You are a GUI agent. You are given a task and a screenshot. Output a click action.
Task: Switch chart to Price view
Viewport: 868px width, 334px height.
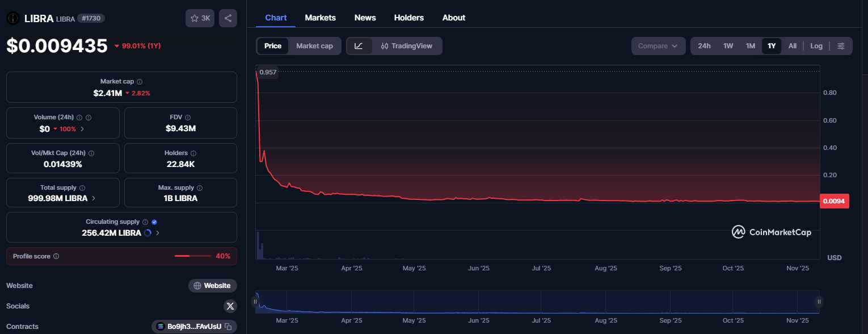(x=273, y=46)
